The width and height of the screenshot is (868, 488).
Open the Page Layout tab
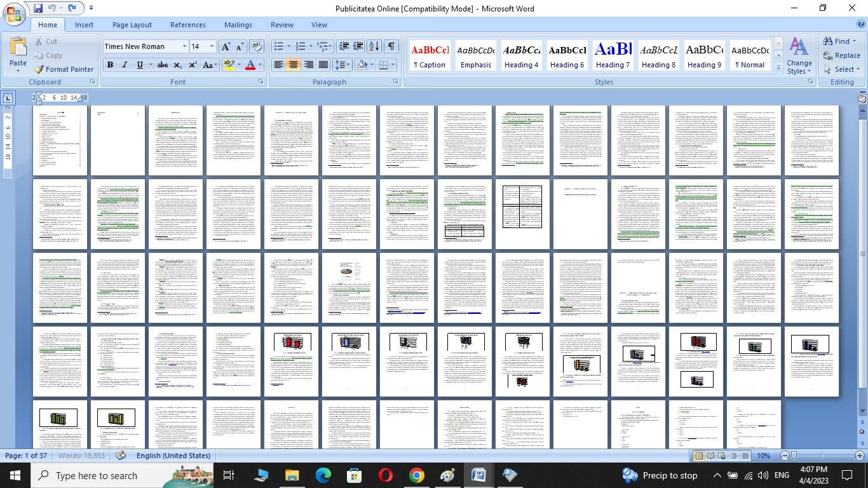tap(132, 25)
